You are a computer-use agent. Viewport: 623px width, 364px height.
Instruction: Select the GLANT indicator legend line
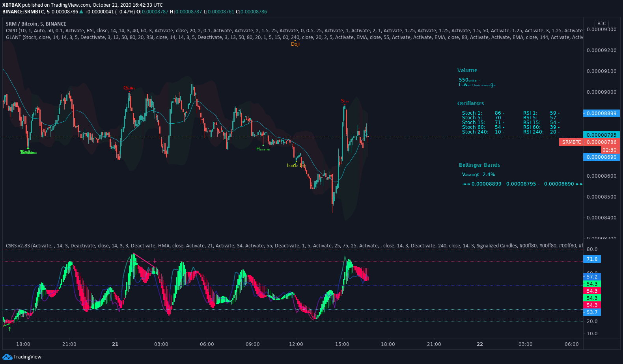coord(294,37)
